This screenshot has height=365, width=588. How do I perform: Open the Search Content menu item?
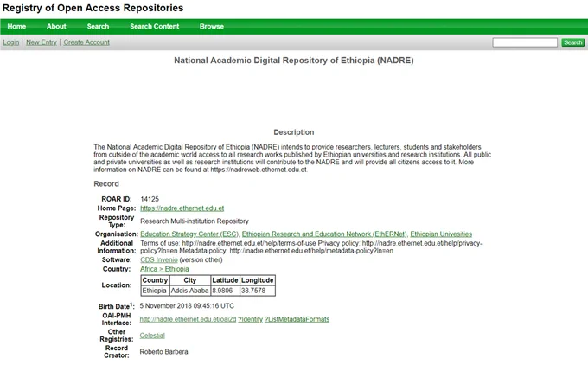point(155,26)
